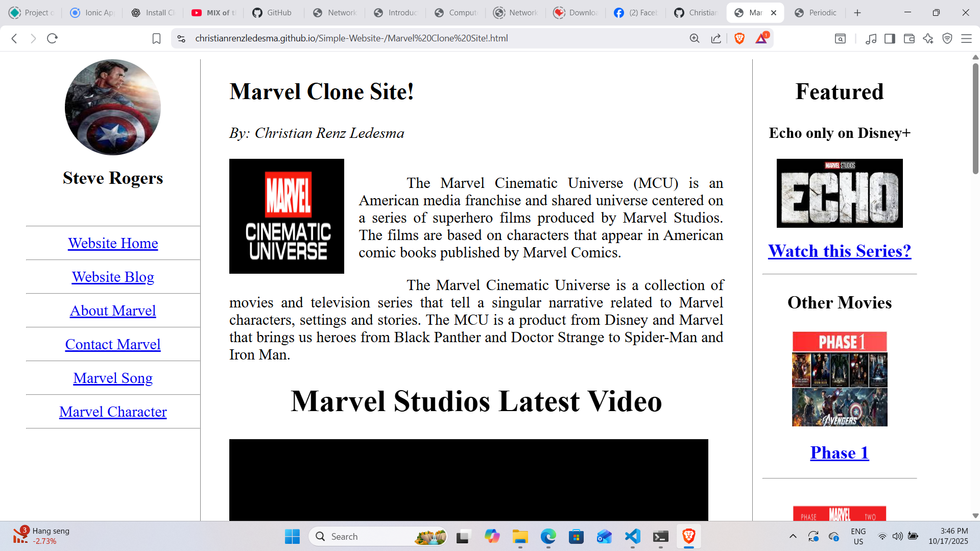The height and width of the screenshot is (551, 980).
Task: Click the Watch this Series? link
Action: point(840,251)
